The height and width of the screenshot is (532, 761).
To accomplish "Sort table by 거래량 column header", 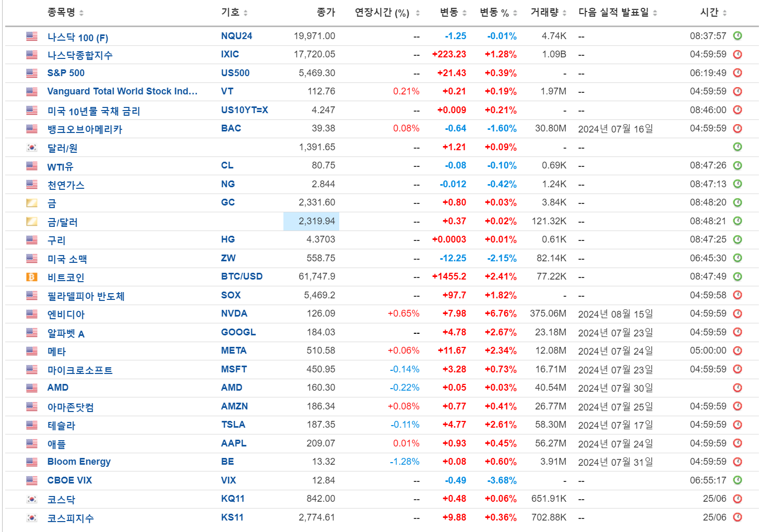I will click(549, 13).
